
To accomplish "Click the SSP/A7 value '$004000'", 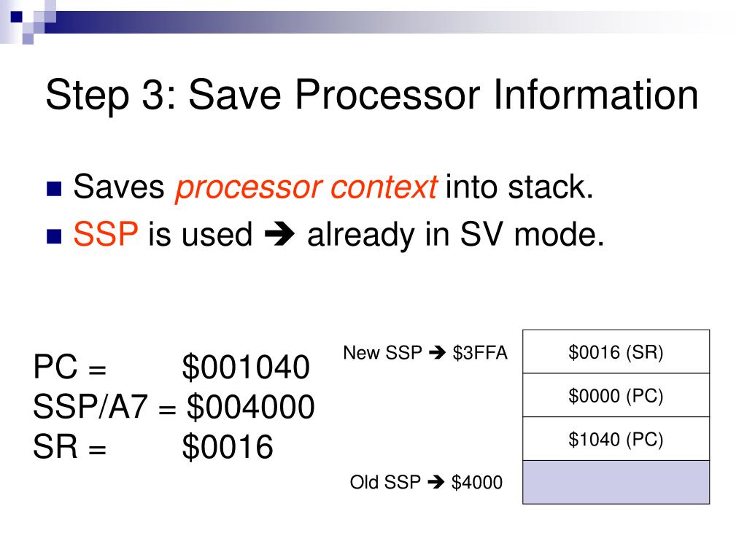I will (x=251, y=407).
